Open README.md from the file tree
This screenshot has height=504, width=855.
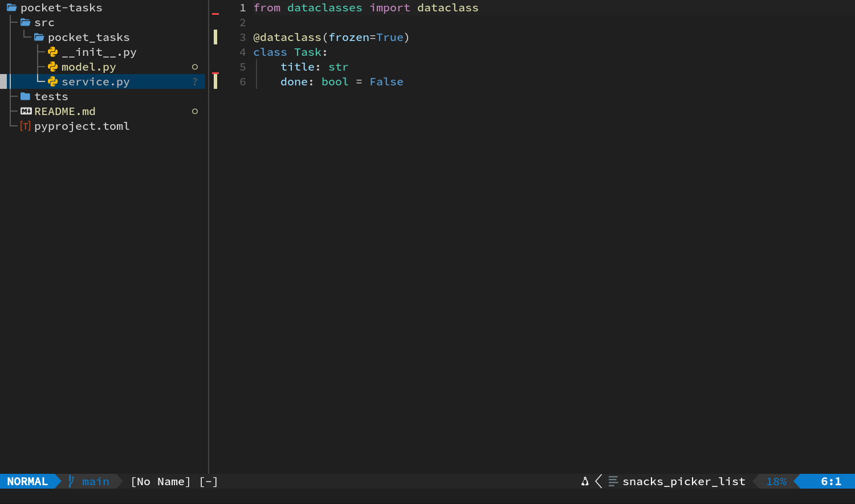coord(65,112)
